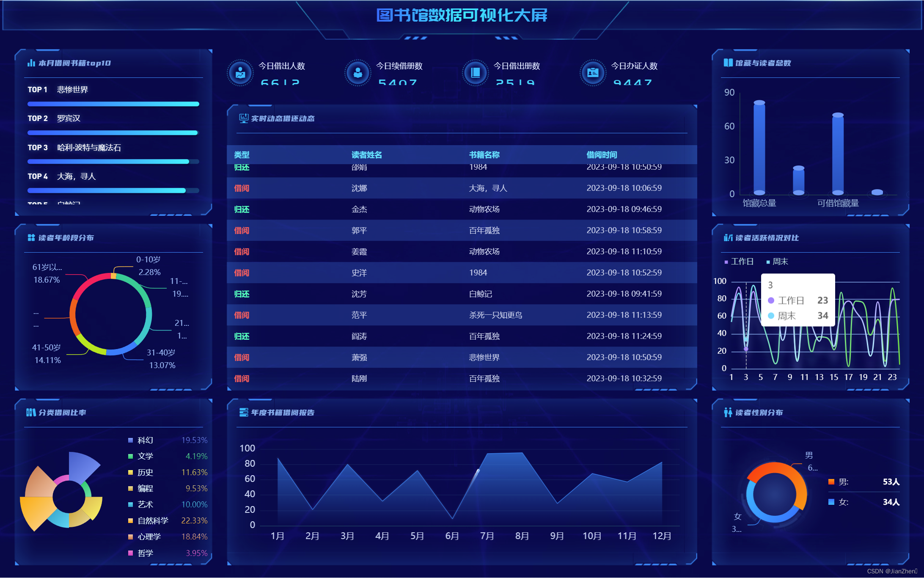The height and width of the screenshot is (578, 924).
Task: Toggle 文学 legend entry
Action: pos(141,457)
